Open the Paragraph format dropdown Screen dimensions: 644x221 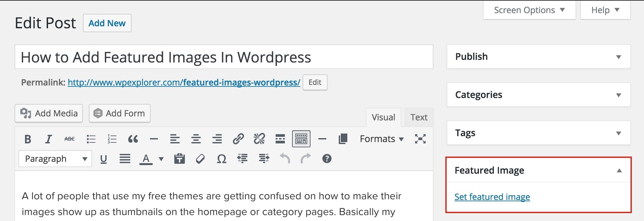[55, 159]
